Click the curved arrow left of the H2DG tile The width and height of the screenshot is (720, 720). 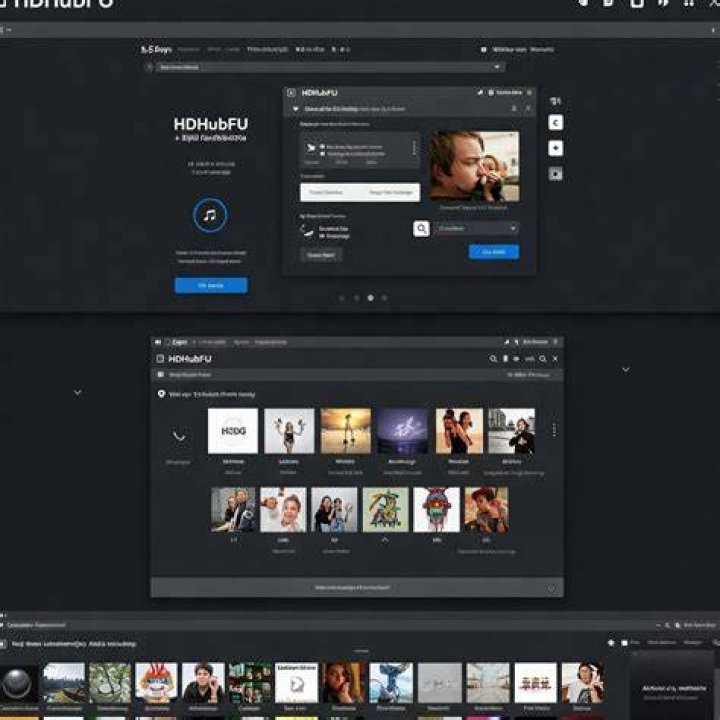click(x=179, y=436)
